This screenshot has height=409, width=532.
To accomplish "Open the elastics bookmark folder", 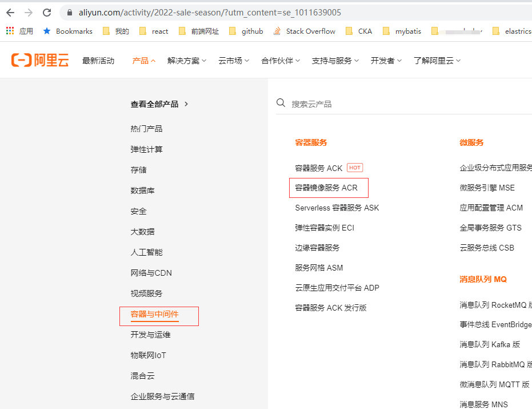I will 513,31.
